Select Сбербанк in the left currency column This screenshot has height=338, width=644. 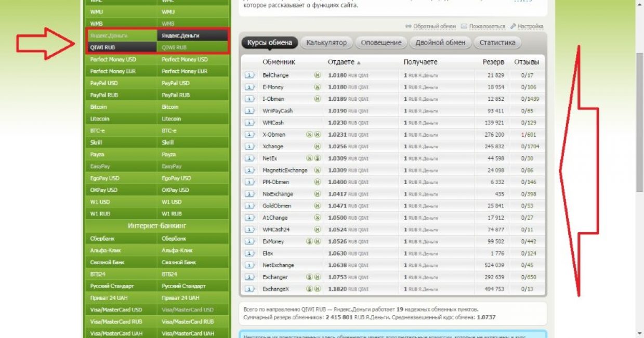click(x=121, y=239)
